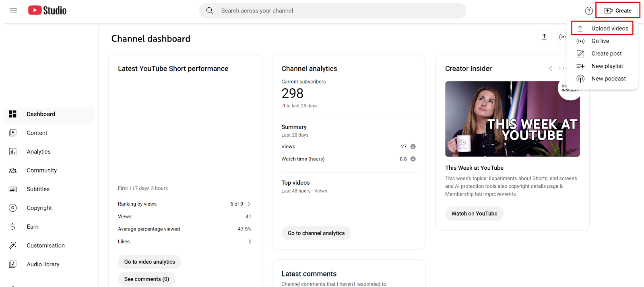Viewport: 644px width, 287px height.
Task: Click the Channel dashboard heading
Action: tap(151, 39)
